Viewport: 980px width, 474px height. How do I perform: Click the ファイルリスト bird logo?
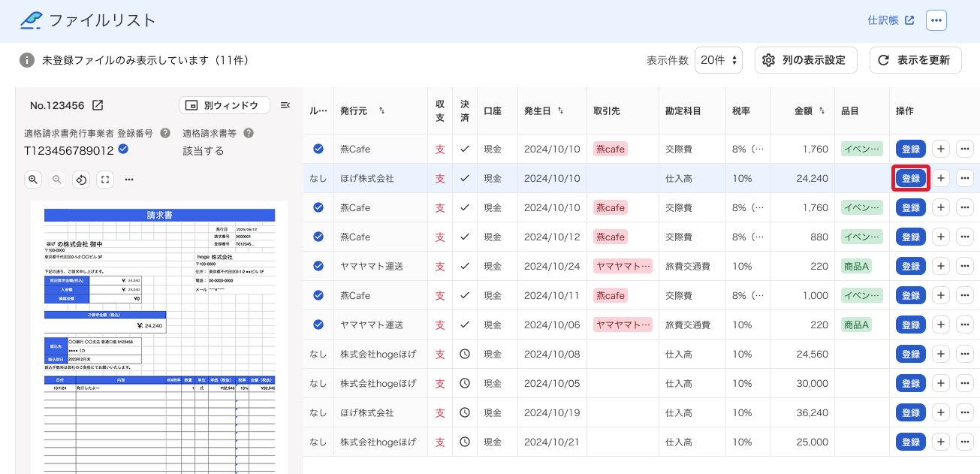click(31, 20)
